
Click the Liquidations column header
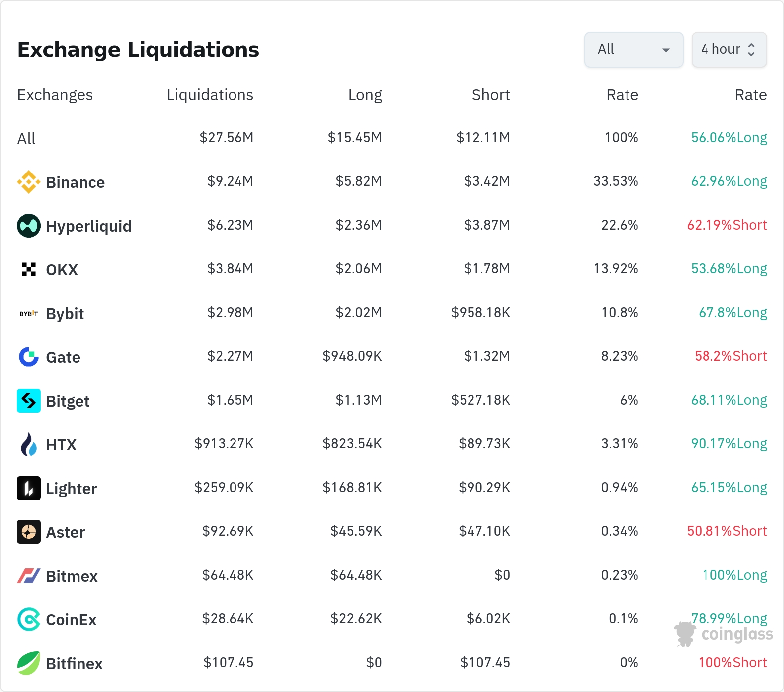(x=210, y=95)
